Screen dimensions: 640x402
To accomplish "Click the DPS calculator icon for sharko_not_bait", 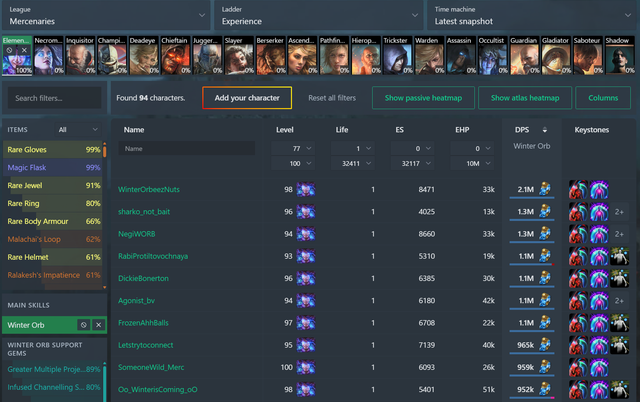I will pyautogui.click(x=545, y=211).
